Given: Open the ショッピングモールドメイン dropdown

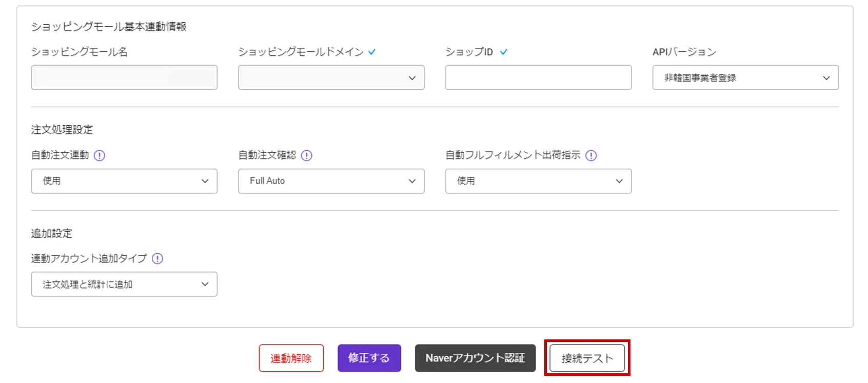Looking at the screenshot, I should pyautogui.click(x=331, y=78).
